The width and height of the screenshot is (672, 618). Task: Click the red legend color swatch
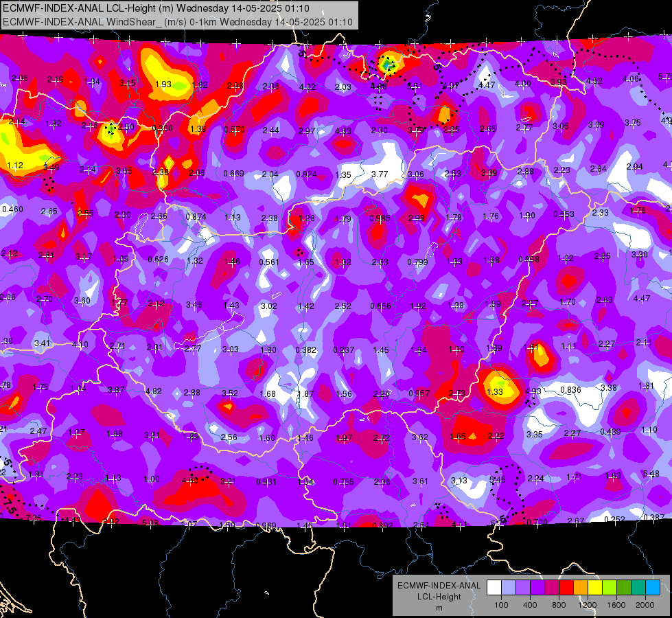coord(566,587)
